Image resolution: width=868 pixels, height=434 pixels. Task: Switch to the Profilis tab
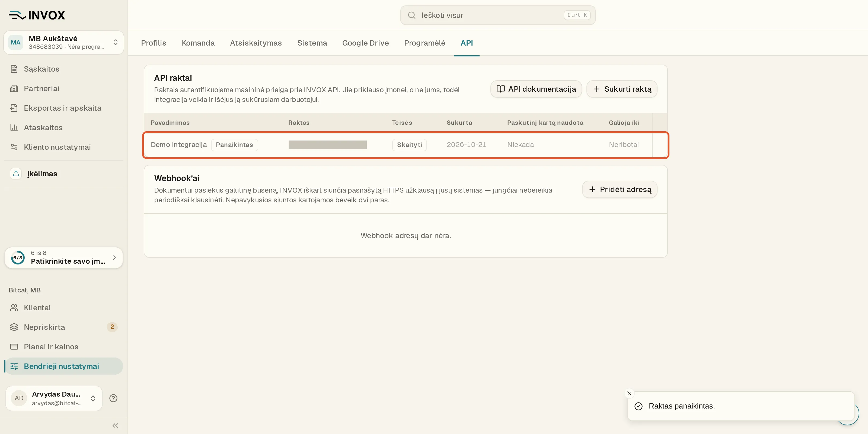click(154, 43)
